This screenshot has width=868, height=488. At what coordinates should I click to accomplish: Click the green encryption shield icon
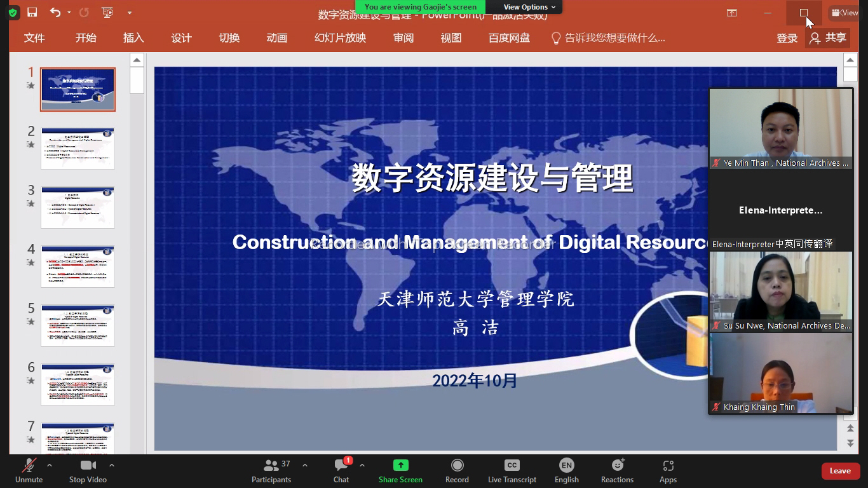(x=13, y=12)
